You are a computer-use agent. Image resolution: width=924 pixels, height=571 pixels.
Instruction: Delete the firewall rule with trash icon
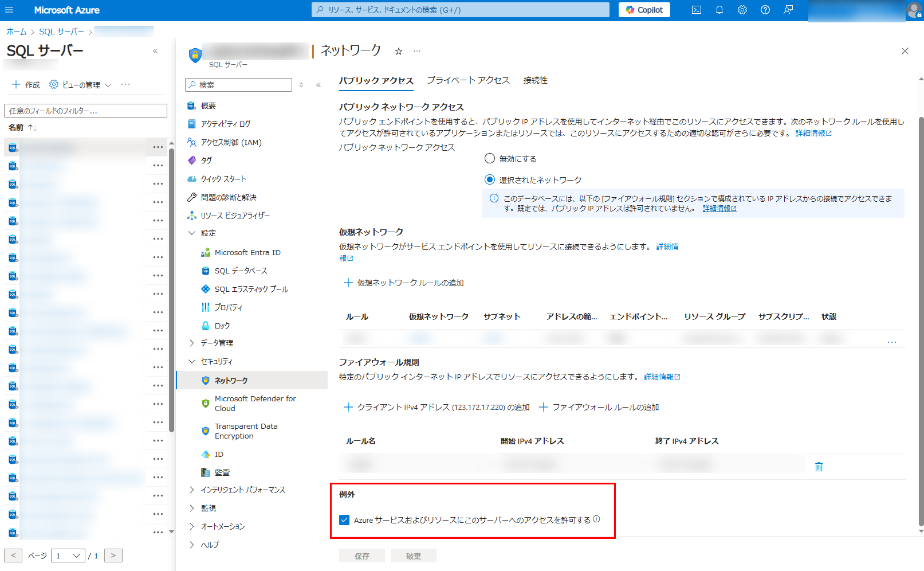click(819, 467)
